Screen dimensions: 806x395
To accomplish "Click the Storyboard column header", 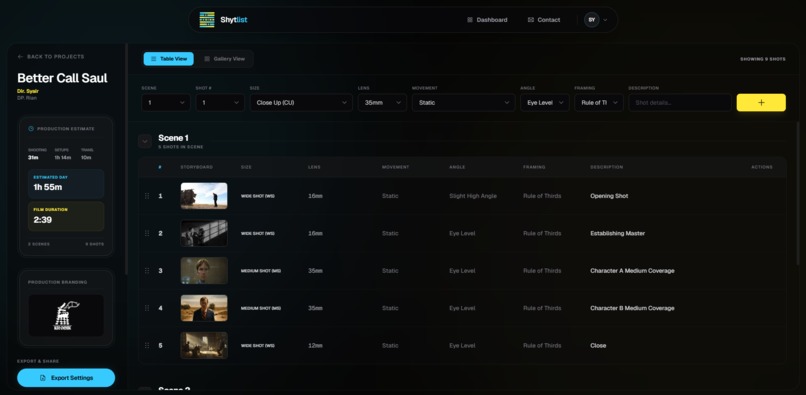I will (x=196, y=167).
